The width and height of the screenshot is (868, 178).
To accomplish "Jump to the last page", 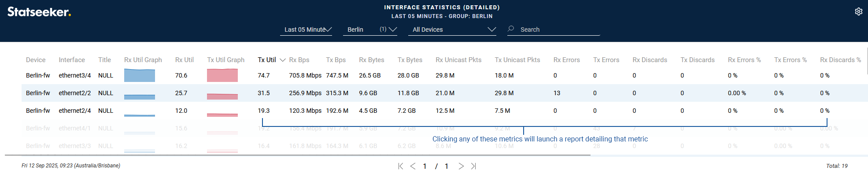I will (x=473, y=166).
